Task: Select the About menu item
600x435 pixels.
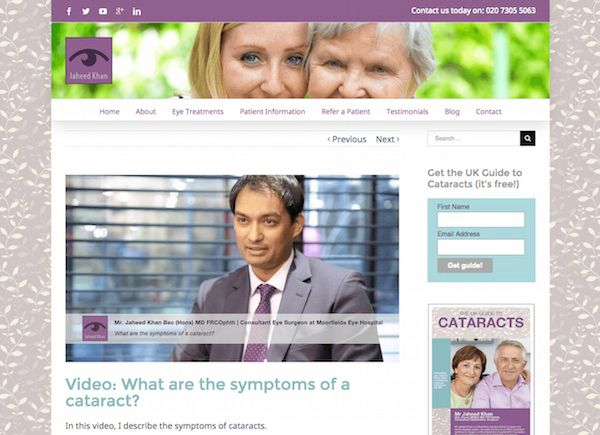Action: coord(145,111)
